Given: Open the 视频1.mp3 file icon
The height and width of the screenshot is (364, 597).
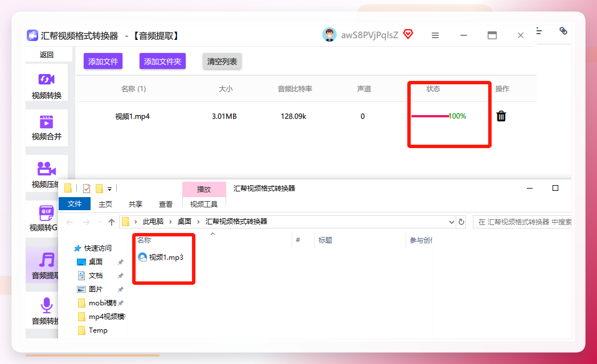Looking at the screenshot, I should click(x=142, y=257).
